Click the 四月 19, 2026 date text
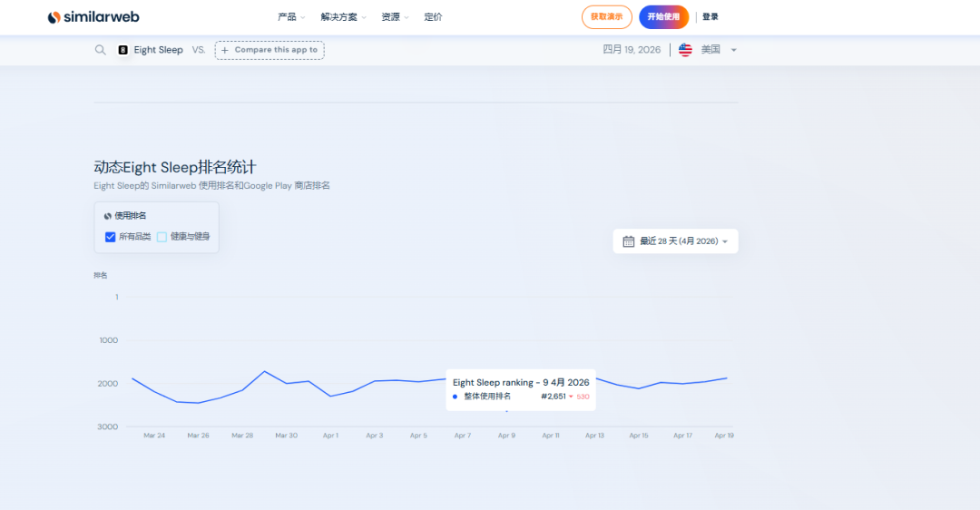 click(632, 50)
